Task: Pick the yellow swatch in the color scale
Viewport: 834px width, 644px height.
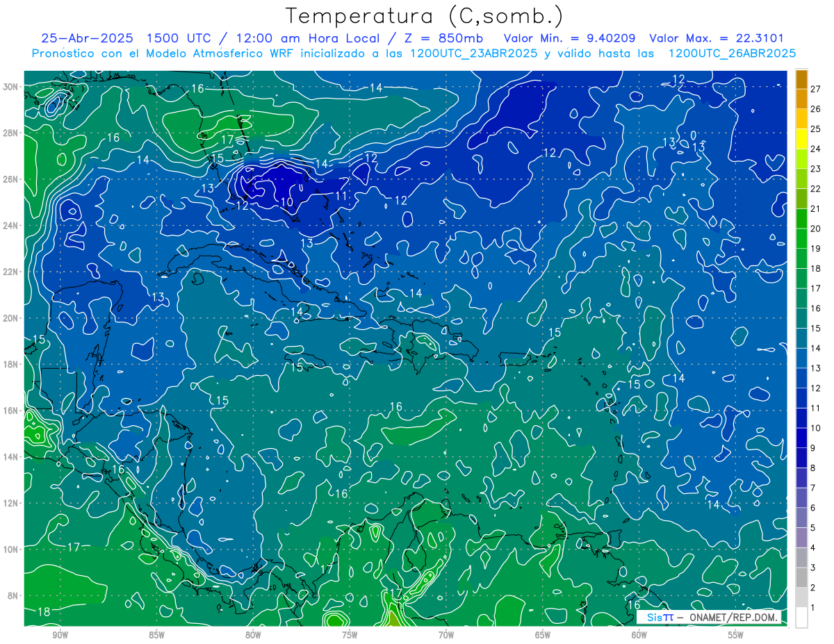Action: tap(801, 138)
